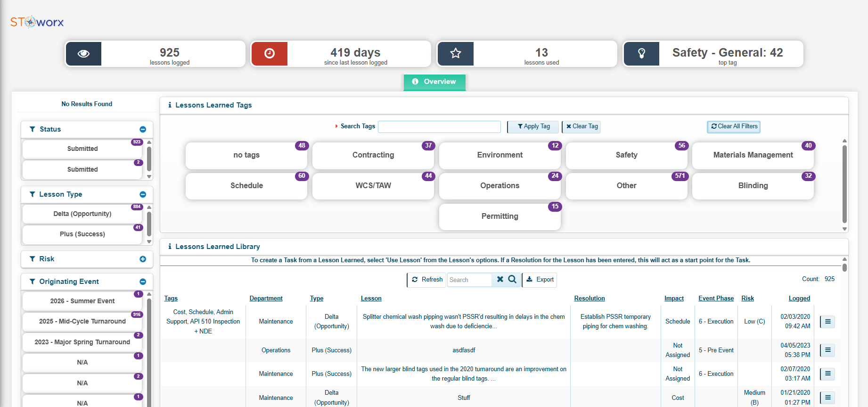Export the lessons learned library
This screenshot has width=868, height=407.
[540, 280]
